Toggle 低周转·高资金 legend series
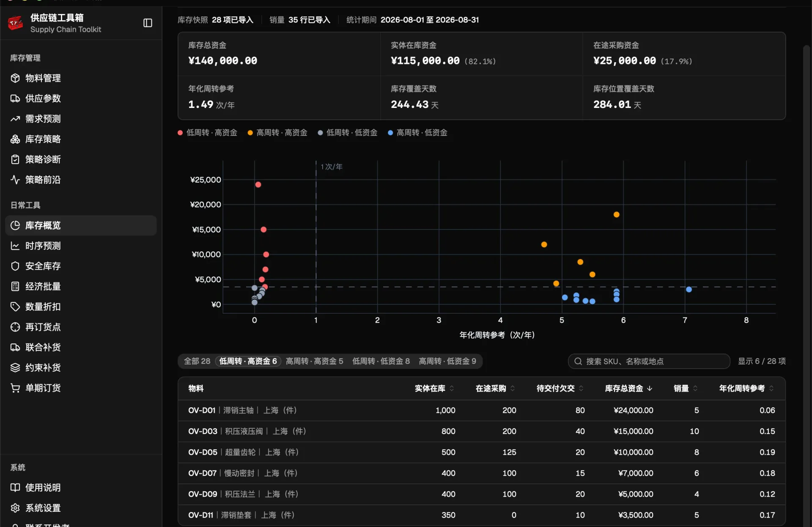812x527 pixels. pyautogui.click(x=207, y=133)
